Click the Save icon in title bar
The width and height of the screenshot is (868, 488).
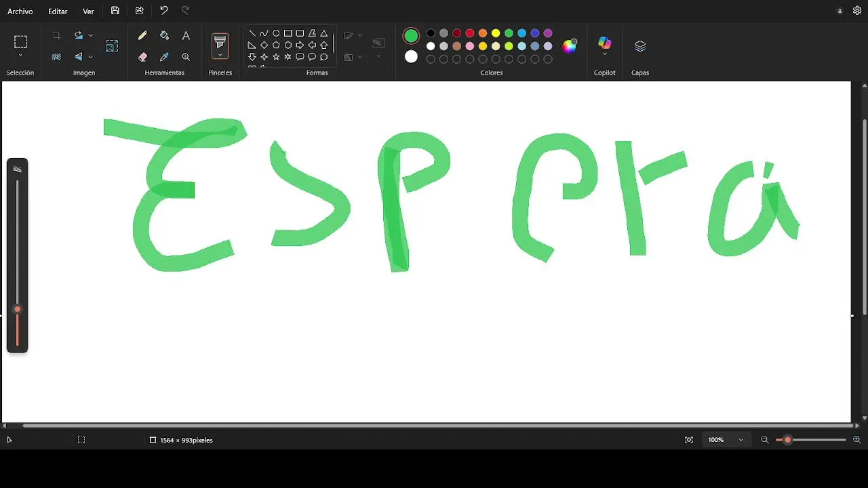tap(115, 11)
